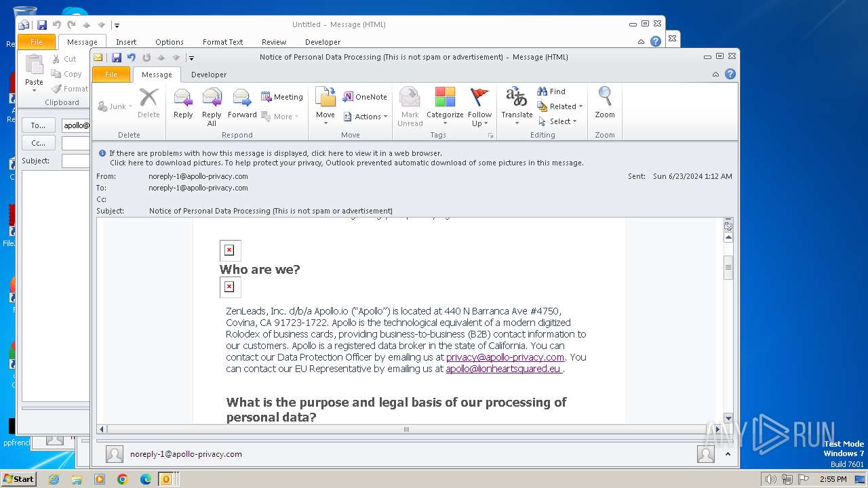This screenshot has width=868, height=488.
Task: Click Reply in the message ribbon
Action: [x=183, y=104]
